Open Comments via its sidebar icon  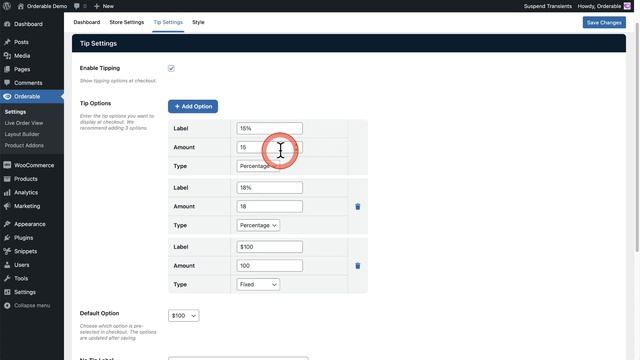pyautogui.click(x=7, y=83)
